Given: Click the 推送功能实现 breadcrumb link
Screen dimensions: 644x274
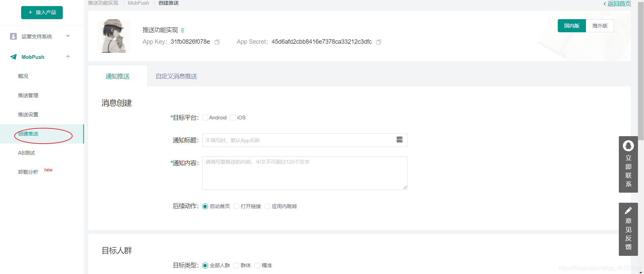Looking at the screenshot, I should tap(103, 3).
